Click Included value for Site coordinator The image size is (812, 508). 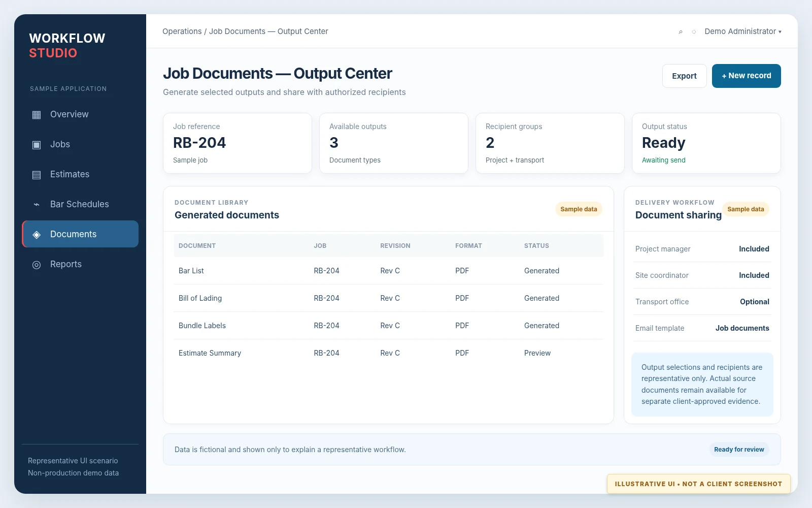754,275
